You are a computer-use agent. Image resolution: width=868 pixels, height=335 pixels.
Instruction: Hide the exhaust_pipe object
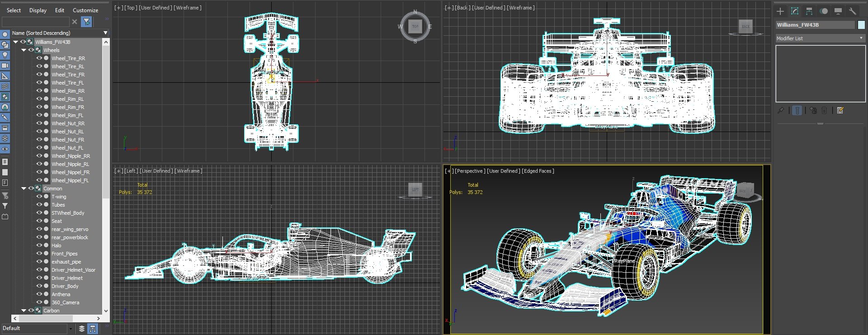point(39,262)
